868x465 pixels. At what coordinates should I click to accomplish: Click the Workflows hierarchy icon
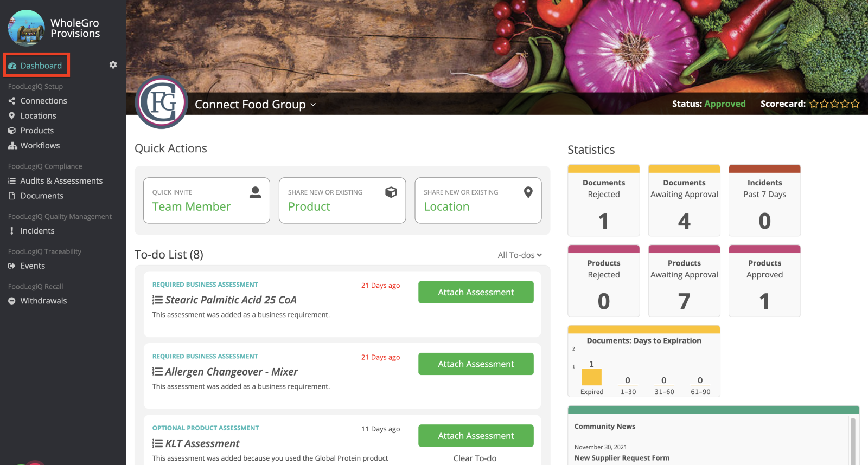[12, 145]
